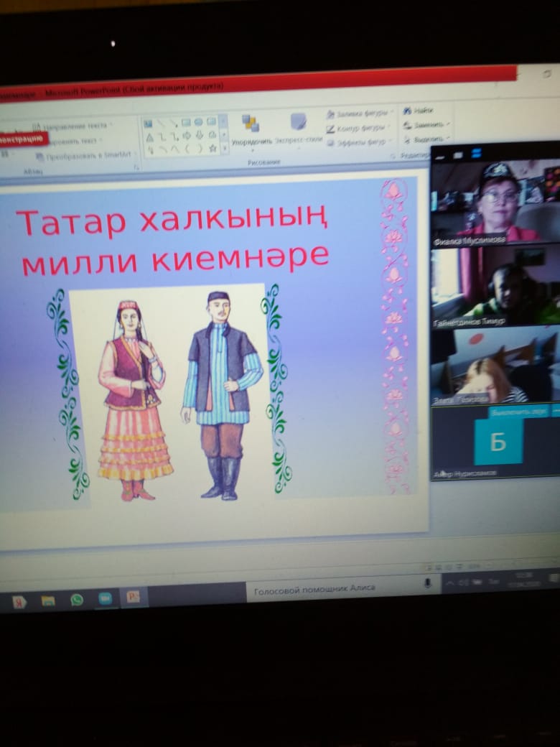Click the Find (Найти) button

[x=419, y=111]
